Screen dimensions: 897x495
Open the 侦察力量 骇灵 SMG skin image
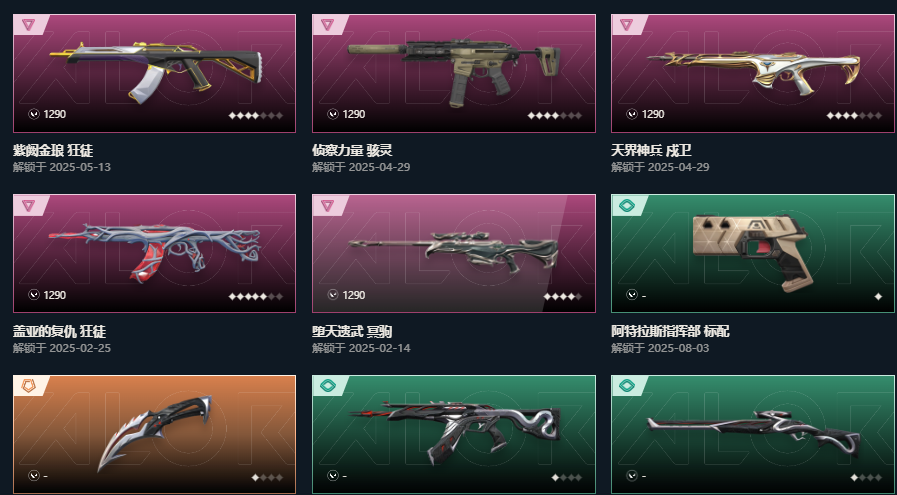[x=454, y=72]
